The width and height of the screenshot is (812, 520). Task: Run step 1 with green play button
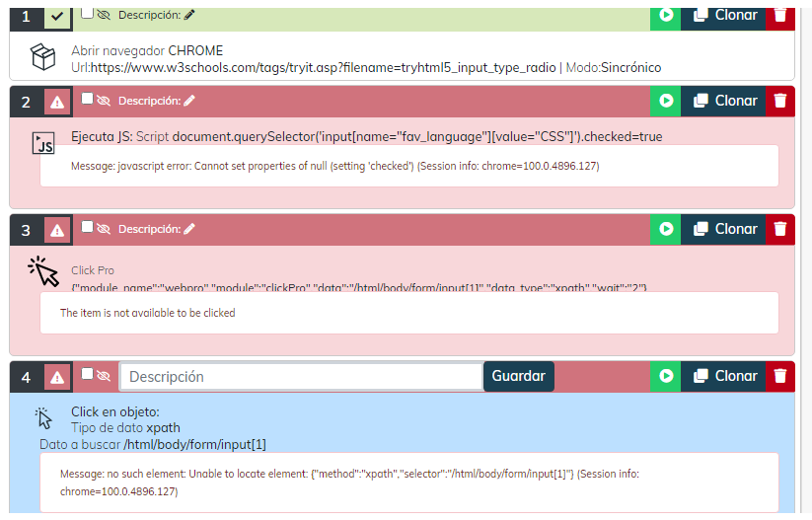[x=666, y=16]
